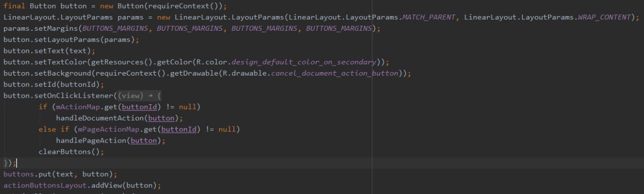Place the cursor on the MATCH_PARENT constant

(x=428, y=17)
